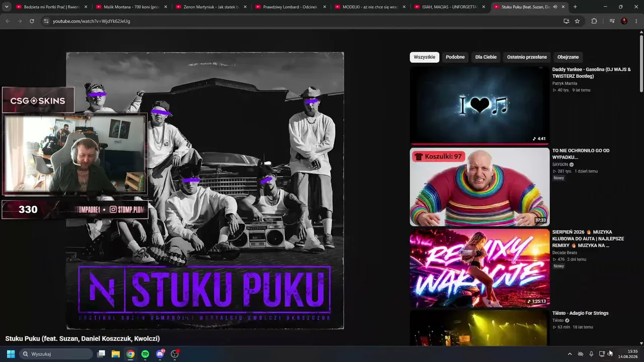
Task: Click the Wyszukaj taskbar search box
Action: pos(56,354)
